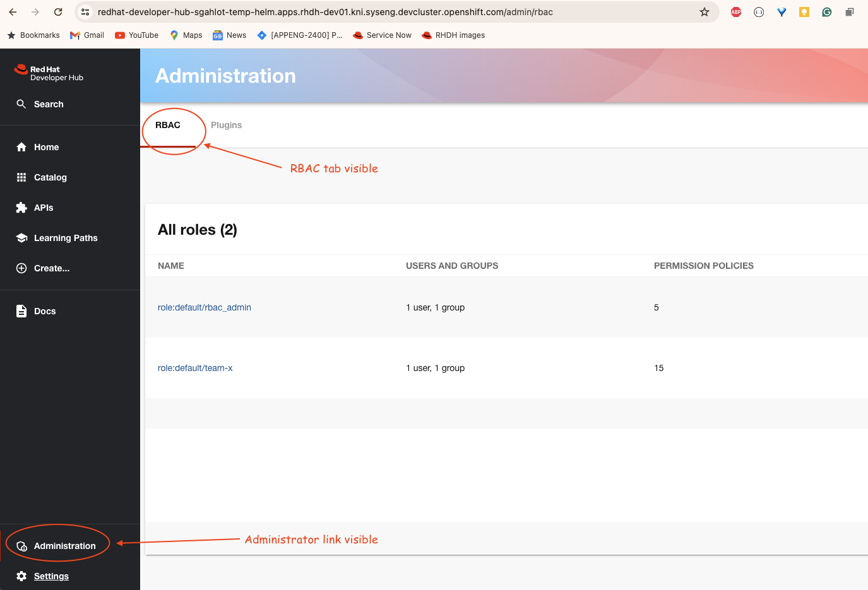The width and height of the screenshot is (868, 590).
Task: Switch to the Plugins tab
Action: pyautogui.click(x=226, y=125)
